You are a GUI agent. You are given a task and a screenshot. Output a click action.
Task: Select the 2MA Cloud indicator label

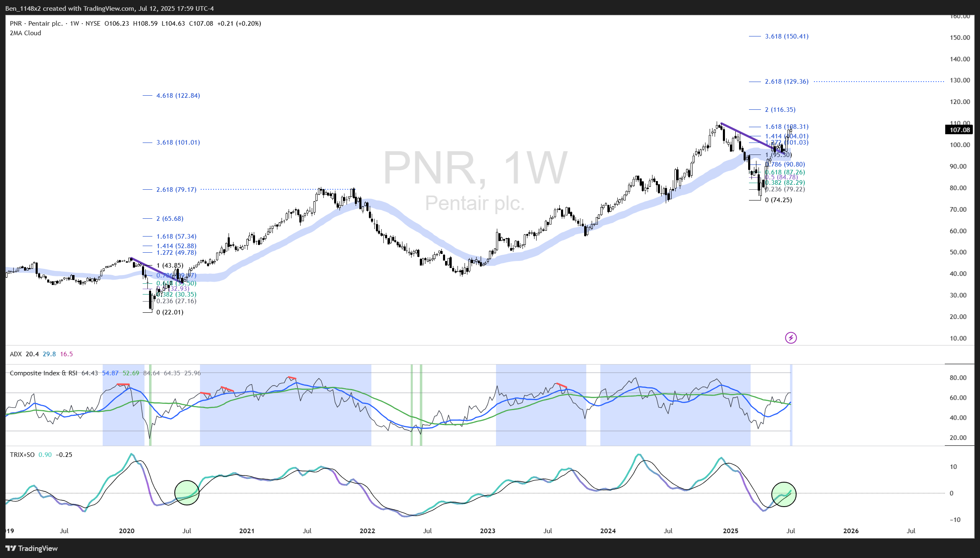point(26,33)
